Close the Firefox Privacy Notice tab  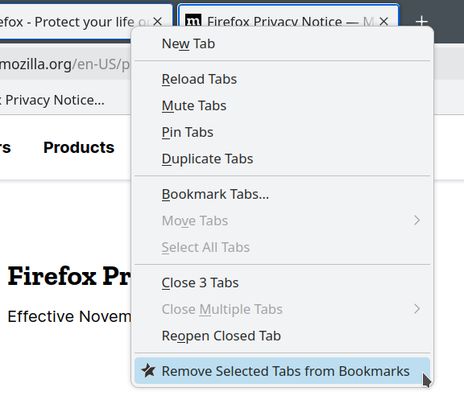[x=384, y=22]
